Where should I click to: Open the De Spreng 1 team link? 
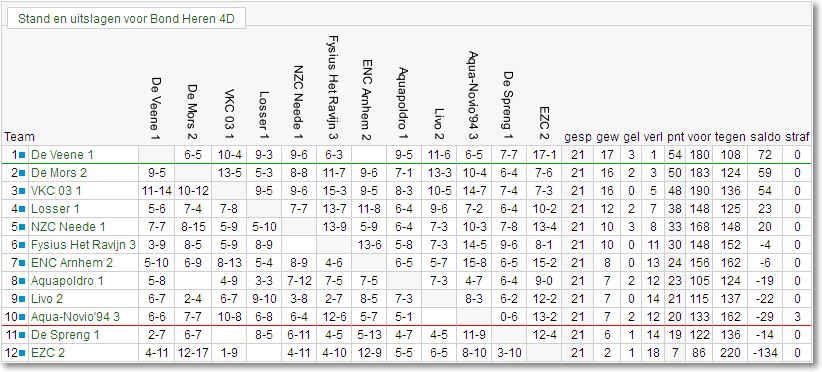point(65,335)
